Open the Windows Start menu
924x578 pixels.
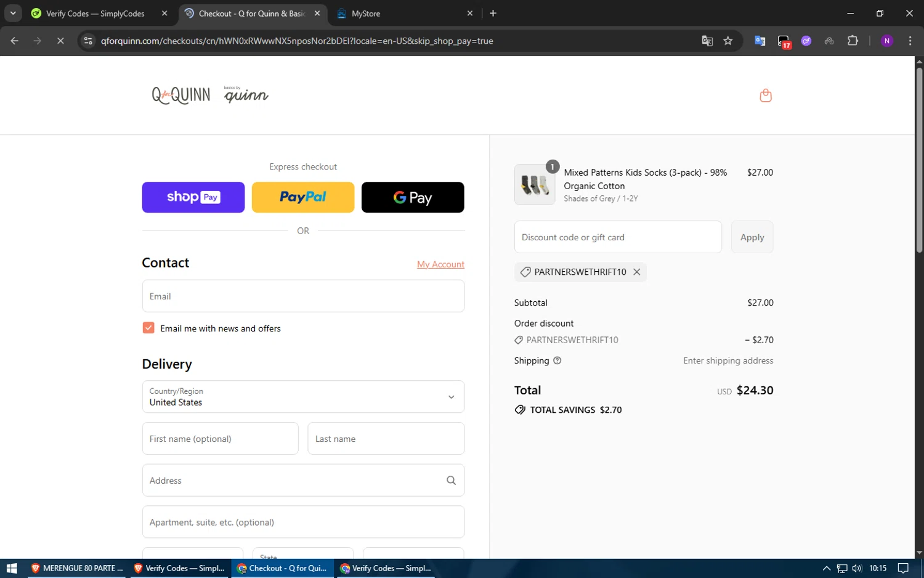click(x=12, y=568)
